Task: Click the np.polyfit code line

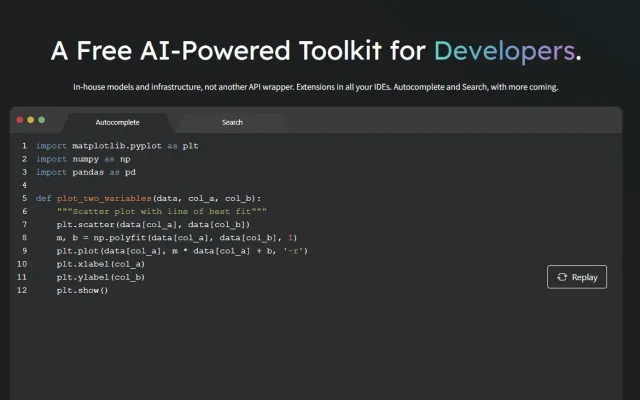Action: [177, 238]
